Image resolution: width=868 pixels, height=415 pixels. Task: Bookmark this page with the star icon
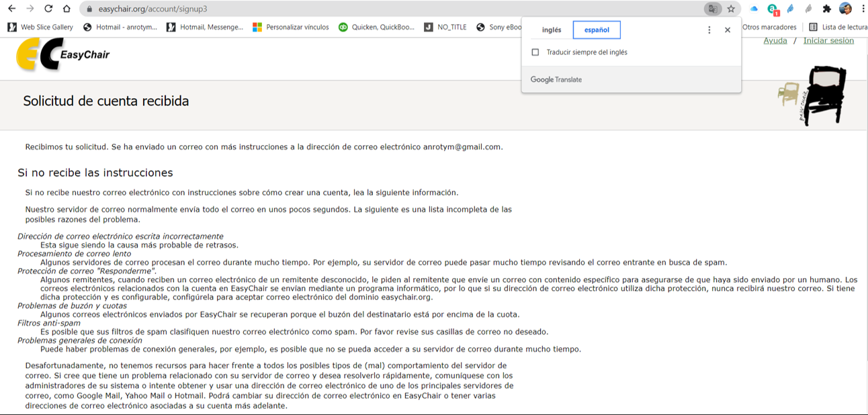731,9
